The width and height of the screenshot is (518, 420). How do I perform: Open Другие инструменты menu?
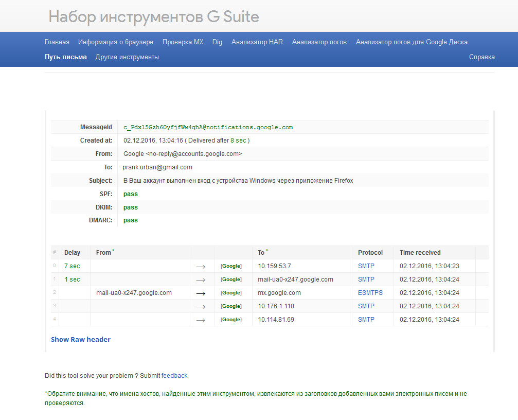coord(127,57)
